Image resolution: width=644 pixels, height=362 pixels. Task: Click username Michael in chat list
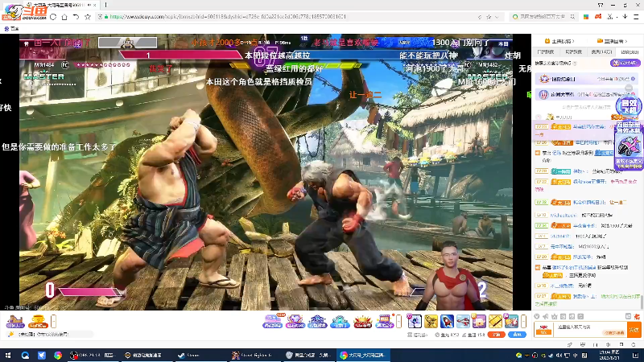click(563, 215)
